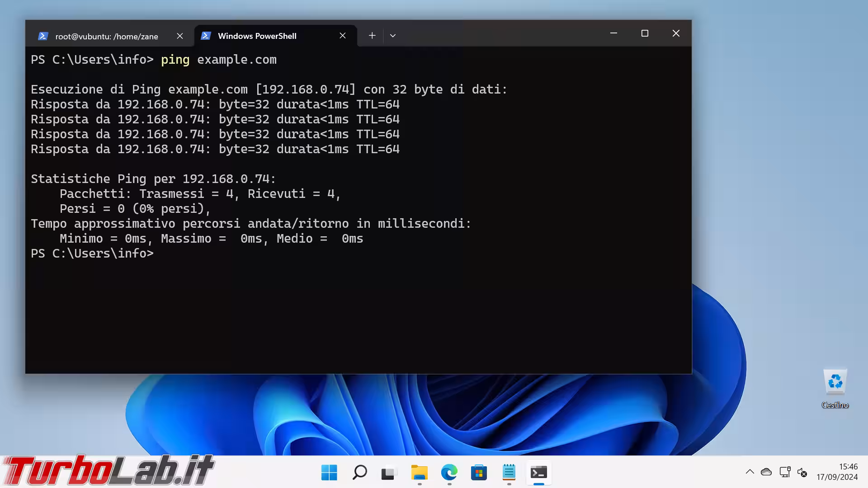Viewport: 868px width, 488px height.
Task: Open the Windows Start menu
Action: point(329,473)
